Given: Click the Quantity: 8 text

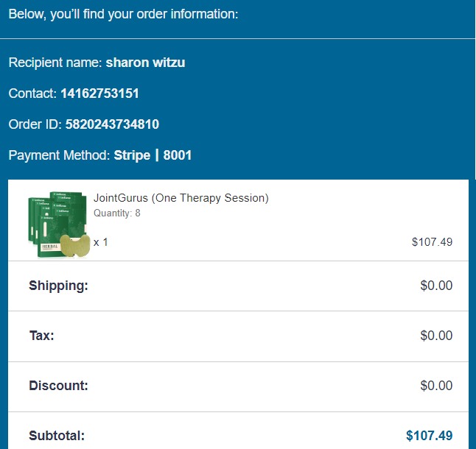Looking at the screenshot, I should [116, 213].
